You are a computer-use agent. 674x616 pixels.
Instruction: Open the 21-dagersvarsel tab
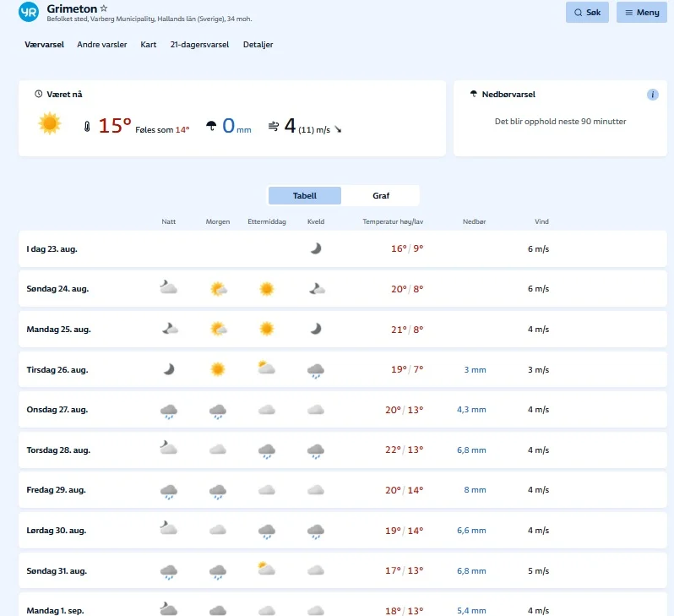[x=199, y=45]
